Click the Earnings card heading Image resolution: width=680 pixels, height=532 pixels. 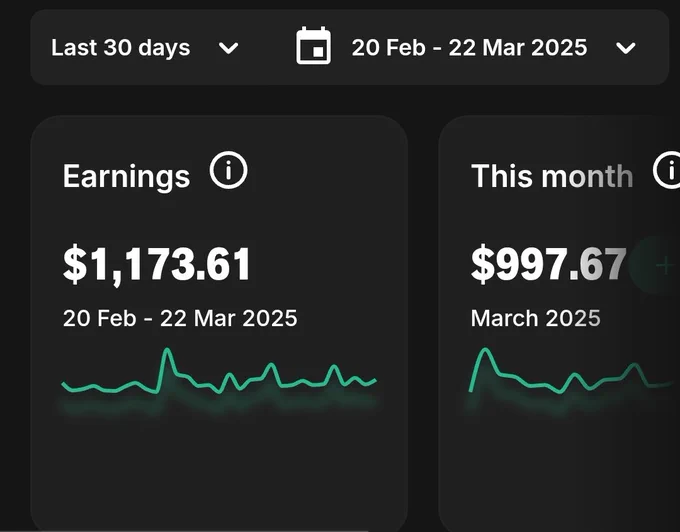pyautogui.click(x=126, y=176)
